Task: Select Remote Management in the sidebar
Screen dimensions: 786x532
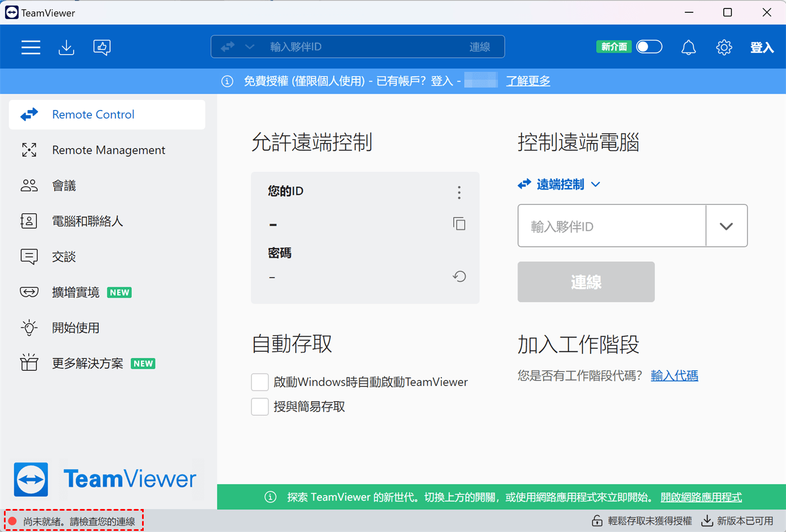Action: [x=108, y=150]
